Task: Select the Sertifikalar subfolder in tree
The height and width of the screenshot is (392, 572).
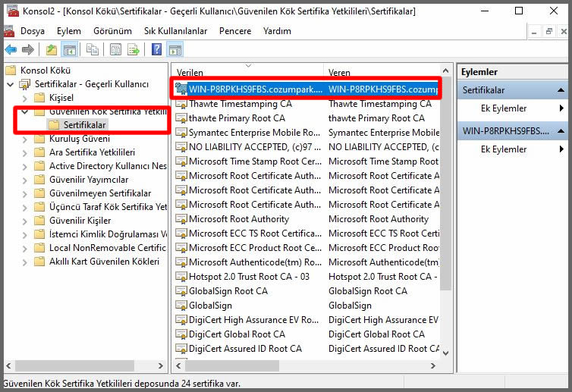Action: coord(84,125)
